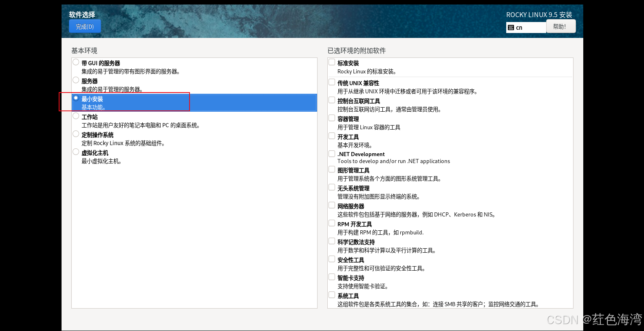Click the 集成的易于管理的服务器 description

click(x=112, y=89)
